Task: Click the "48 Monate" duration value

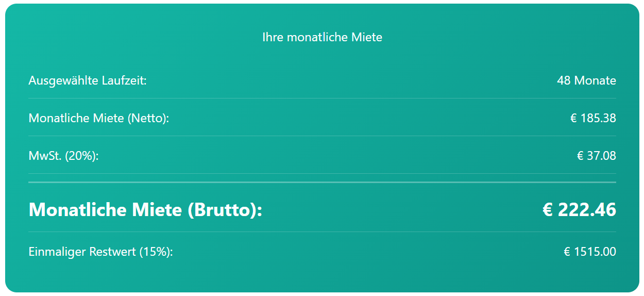Action: [586, 80]
